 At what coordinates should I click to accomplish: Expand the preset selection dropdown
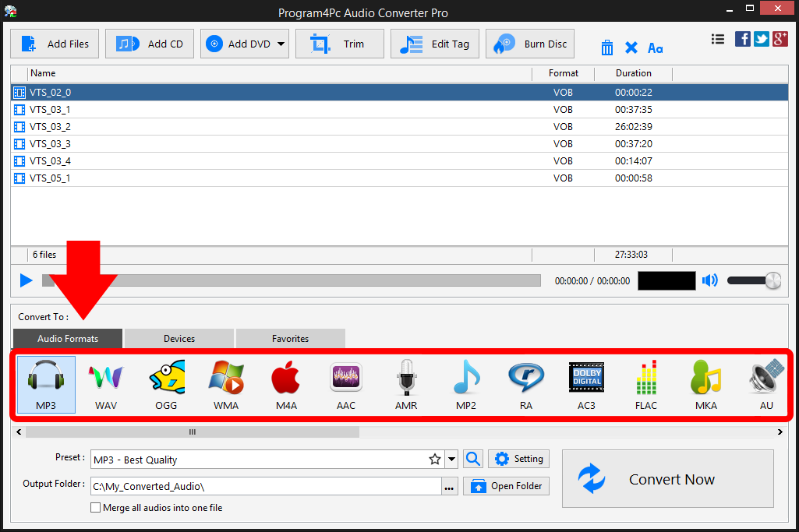point(451,459)
